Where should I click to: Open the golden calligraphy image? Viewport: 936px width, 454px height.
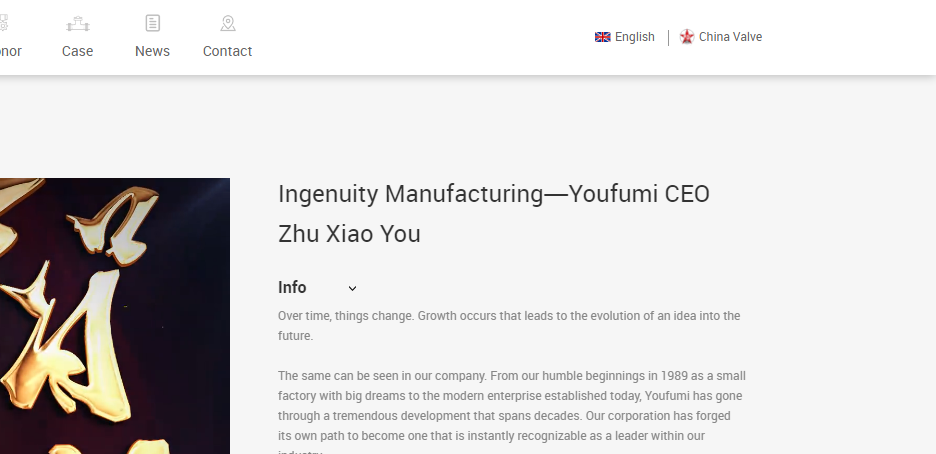(x=115, y=316)
